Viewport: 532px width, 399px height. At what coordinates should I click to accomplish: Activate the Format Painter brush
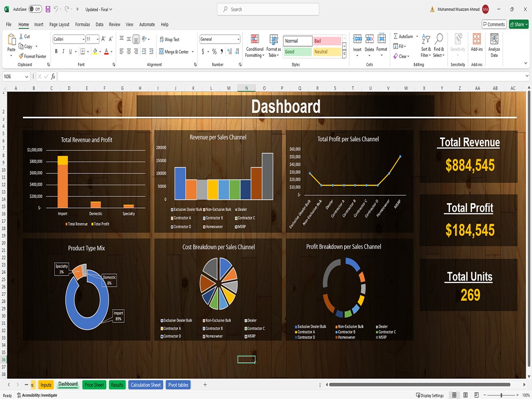[x=32, y=56]
